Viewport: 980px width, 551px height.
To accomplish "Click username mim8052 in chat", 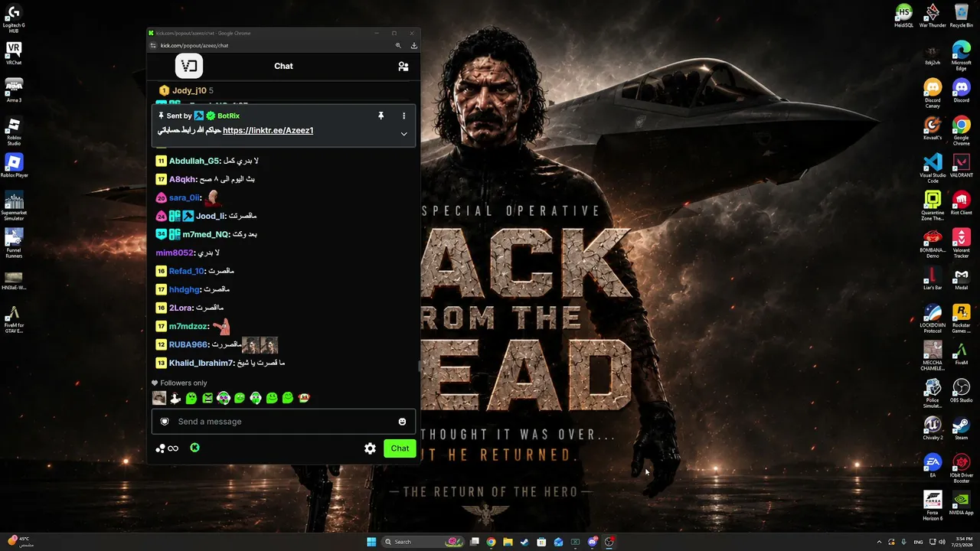I will pos(175,253).
